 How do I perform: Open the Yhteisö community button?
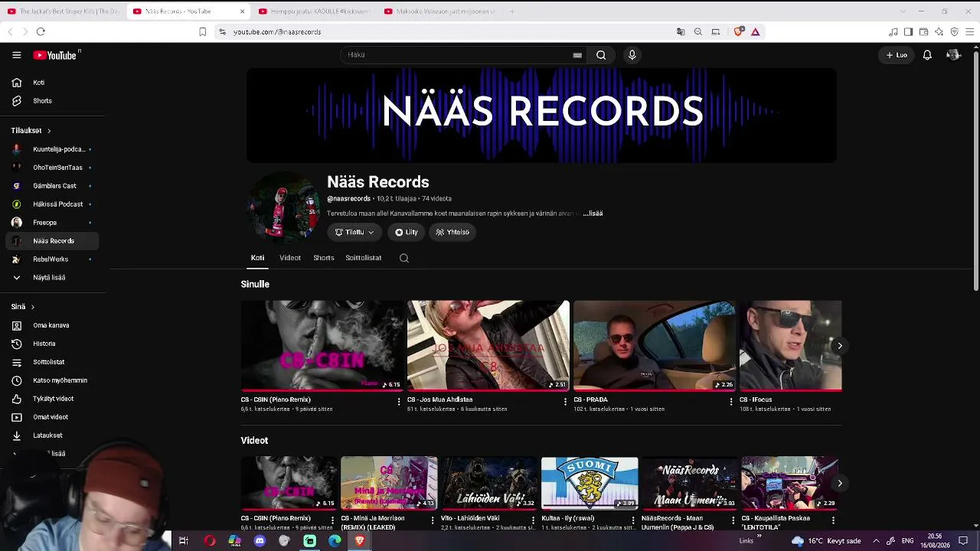pyautogui.click(x=452, y=232)
